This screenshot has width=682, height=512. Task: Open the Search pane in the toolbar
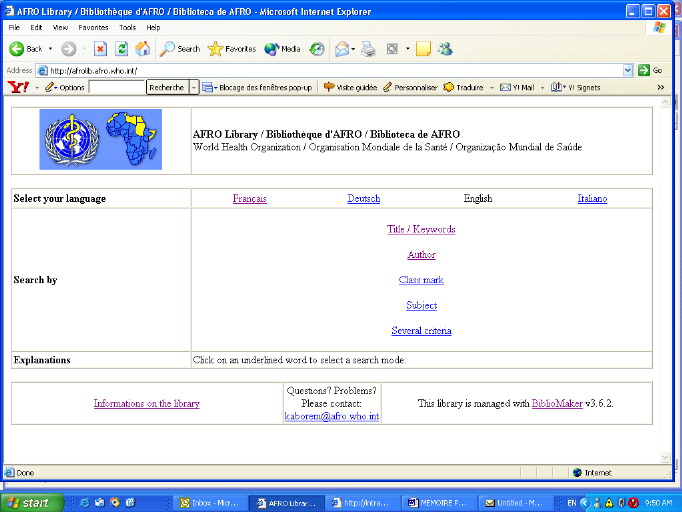[x=181, y=49]
